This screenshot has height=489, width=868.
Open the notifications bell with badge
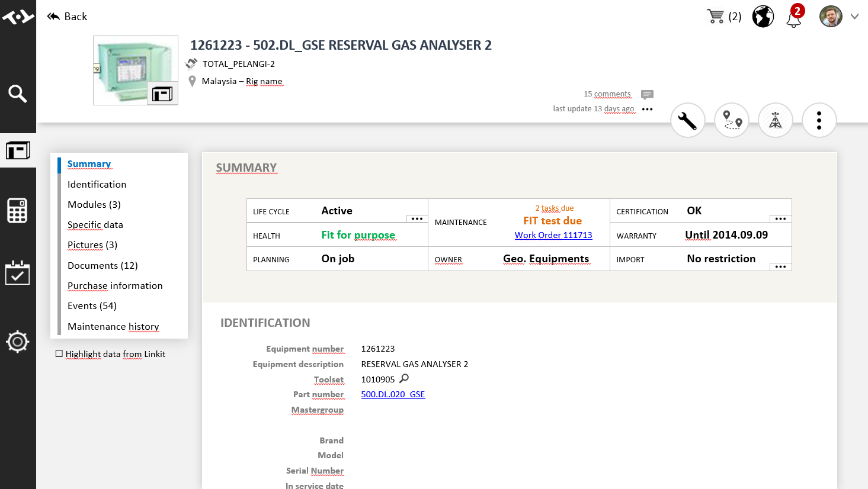pos(794,17)
